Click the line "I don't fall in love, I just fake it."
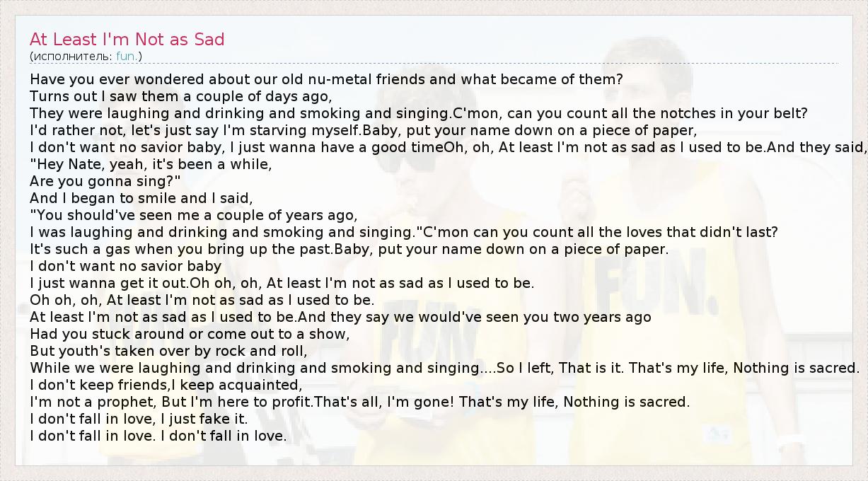Viewport: 868px width, 481px height. click(139, 419)
